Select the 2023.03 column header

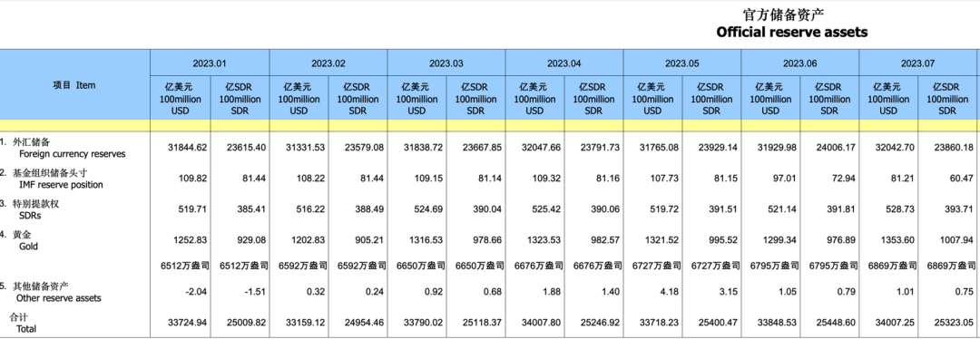click(x=446, y=63)
